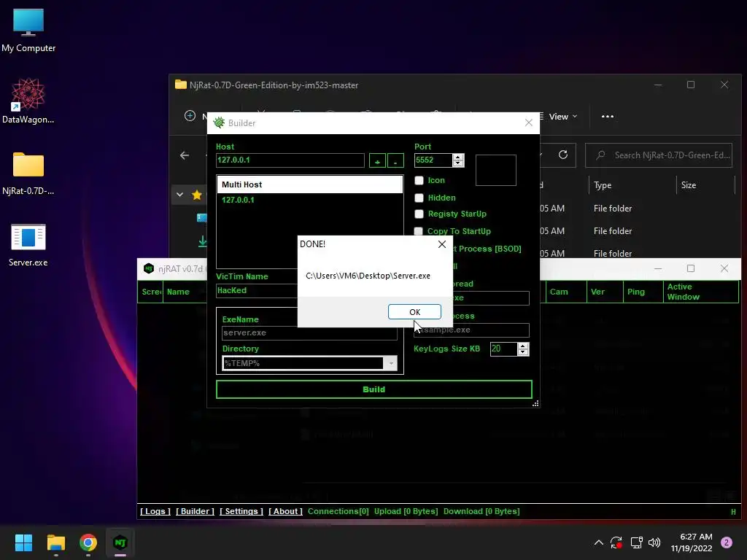Viewport: 747px width, 560px height.
Task: Click the folder icon in Explorer title bar
Action: pyautogui.click(x=181, y=85)
